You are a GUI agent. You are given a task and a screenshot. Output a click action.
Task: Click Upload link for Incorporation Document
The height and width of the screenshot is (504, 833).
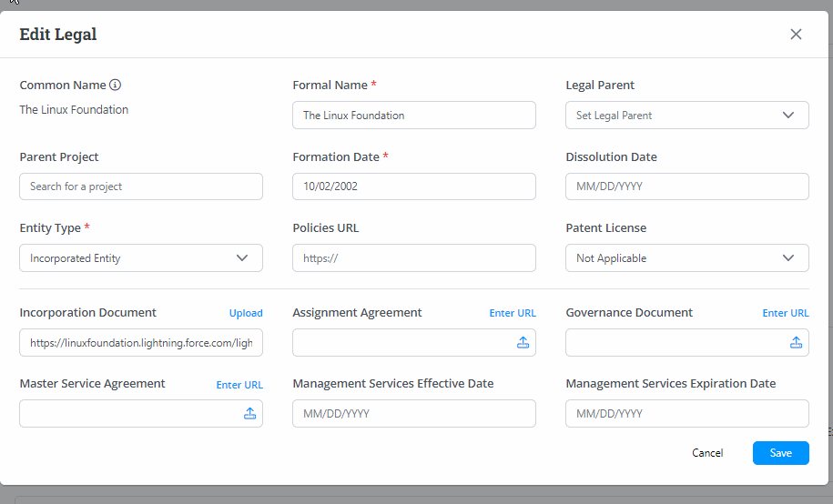tap(246, 313)
